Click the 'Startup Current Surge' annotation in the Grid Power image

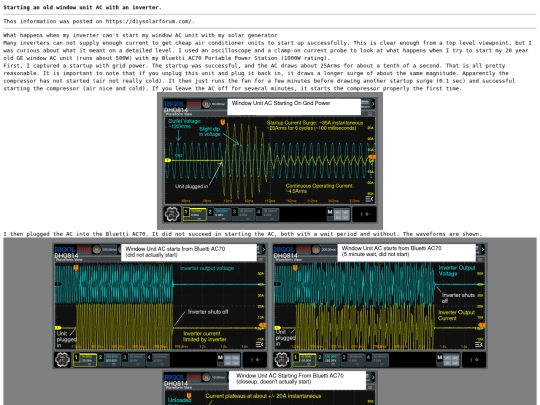315,125
